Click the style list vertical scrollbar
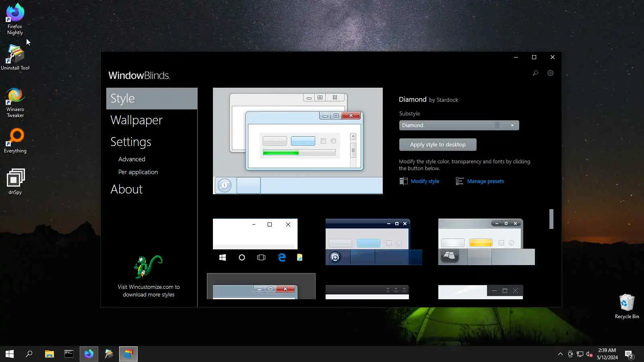The width and height of the screenshot is (644, 362). point(551,219)
